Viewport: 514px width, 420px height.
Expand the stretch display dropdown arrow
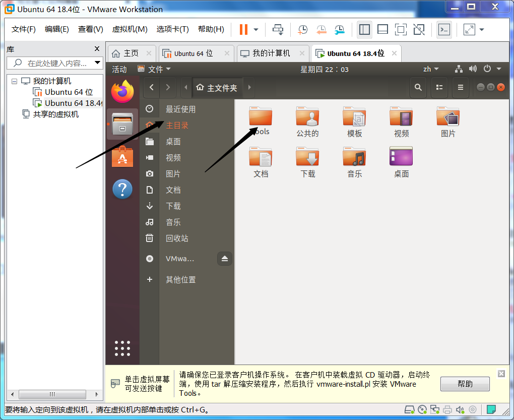(482, 30)
